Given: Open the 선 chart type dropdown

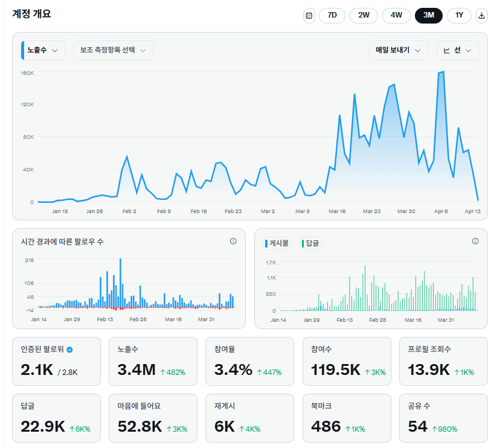Looking at the screenshot, I should [x=457, y=50].
